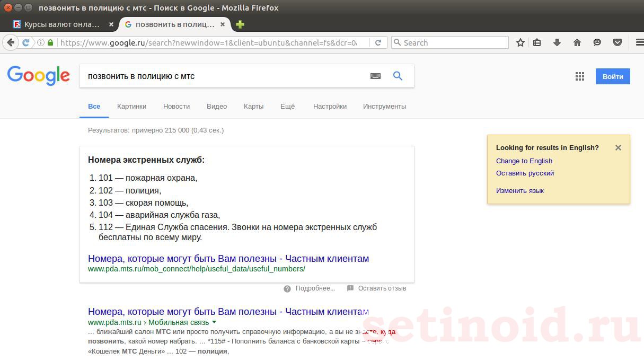Click «104 — аварийная служба газа,»
Screen dimensions: 644x361
point(159,215)
